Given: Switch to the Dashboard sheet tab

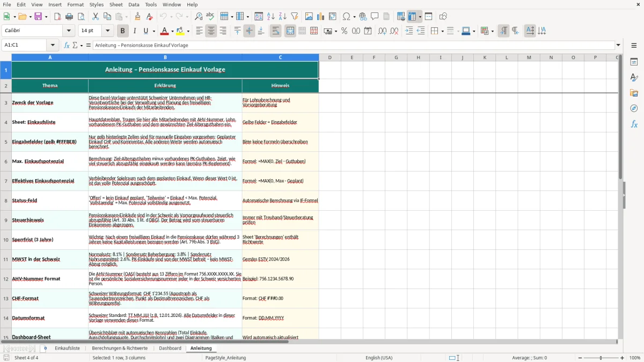Looking at the screenshot, I should pyautogui.click(x=170, y=348).
